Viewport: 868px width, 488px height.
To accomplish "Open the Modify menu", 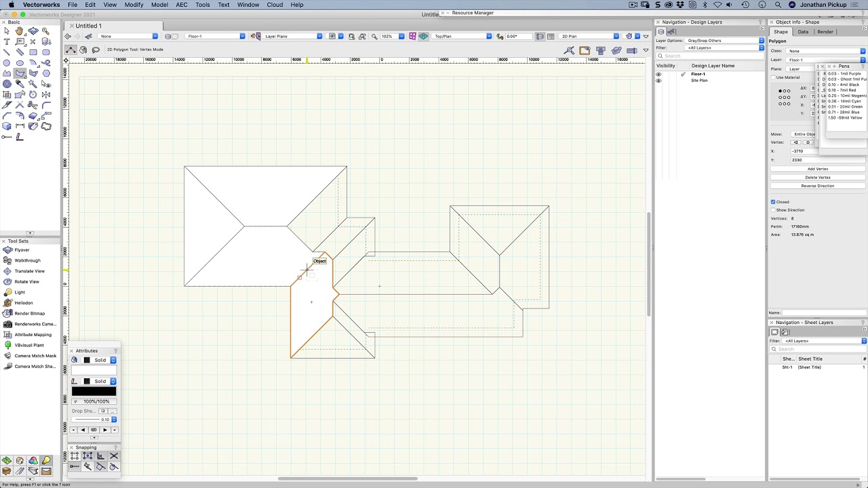I will 134,5.
